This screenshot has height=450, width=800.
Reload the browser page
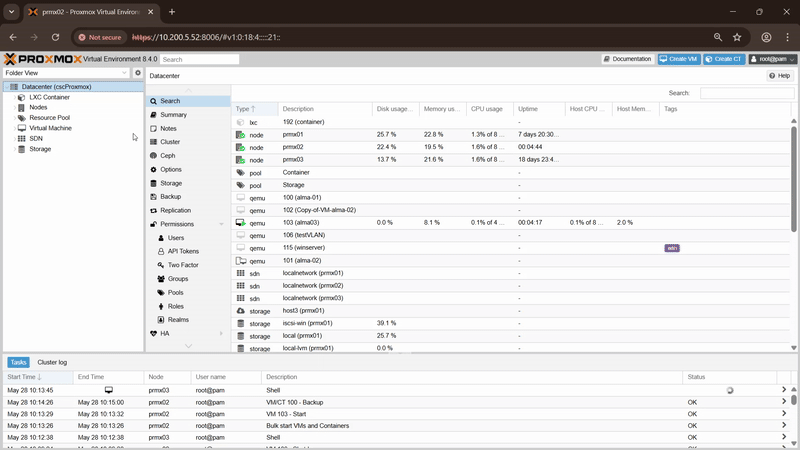(55, 37)
